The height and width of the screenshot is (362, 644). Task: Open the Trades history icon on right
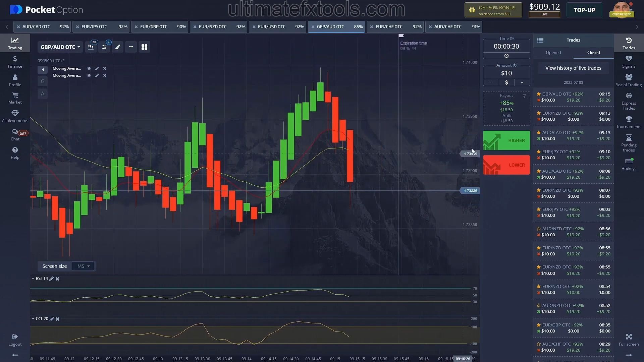(x=629, y=44)
